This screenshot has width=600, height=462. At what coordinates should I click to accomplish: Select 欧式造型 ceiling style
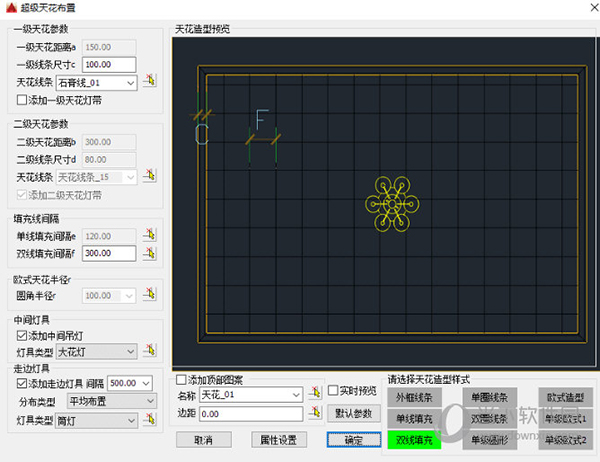[565, 399]
